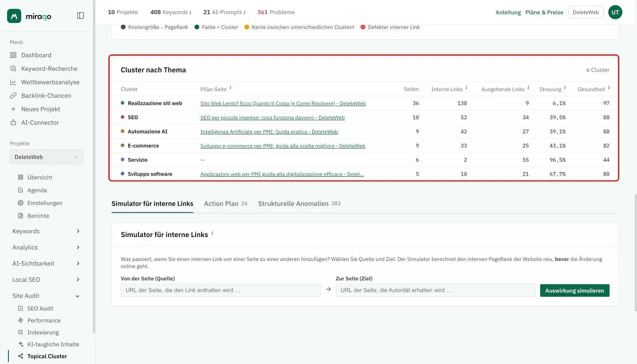This screenshot has width=637, height=364.
Task: Click the Auswirkung simulieren button
Action: (575, 291)
